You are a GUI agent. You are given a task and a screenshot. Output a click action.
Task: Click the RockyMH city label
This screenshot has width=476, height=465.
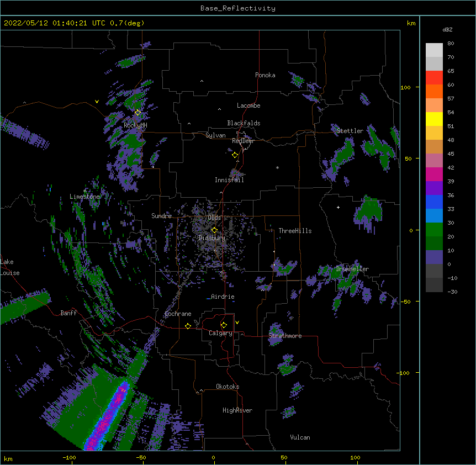coord(135,125)
